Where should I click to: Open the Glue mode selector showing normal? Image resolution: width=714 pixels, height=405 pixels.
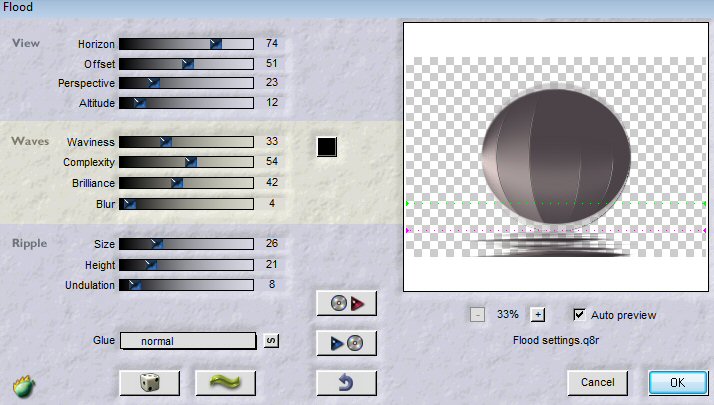(188, 341)
